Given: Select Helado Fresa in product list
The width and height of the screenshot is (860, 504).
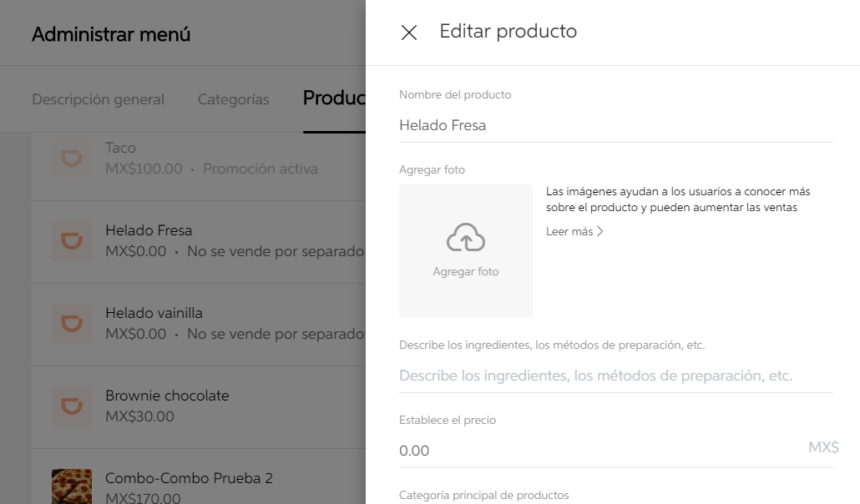Looking at the screenshot, I should 199,242.
